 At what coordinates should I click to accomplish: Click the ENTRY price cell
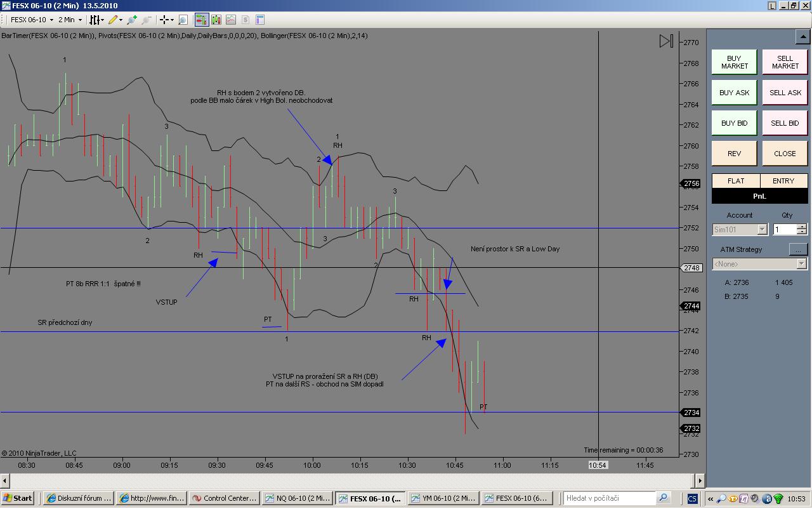[783, 181]
